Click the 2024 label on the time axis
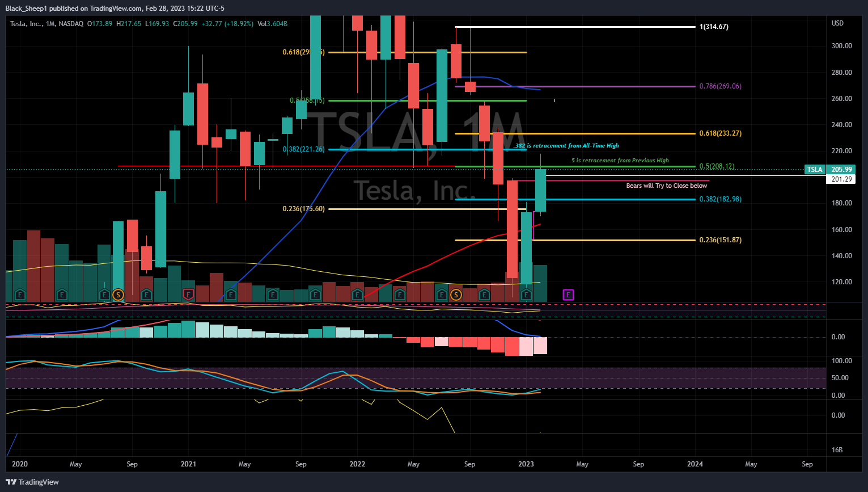 pos(695,464)
